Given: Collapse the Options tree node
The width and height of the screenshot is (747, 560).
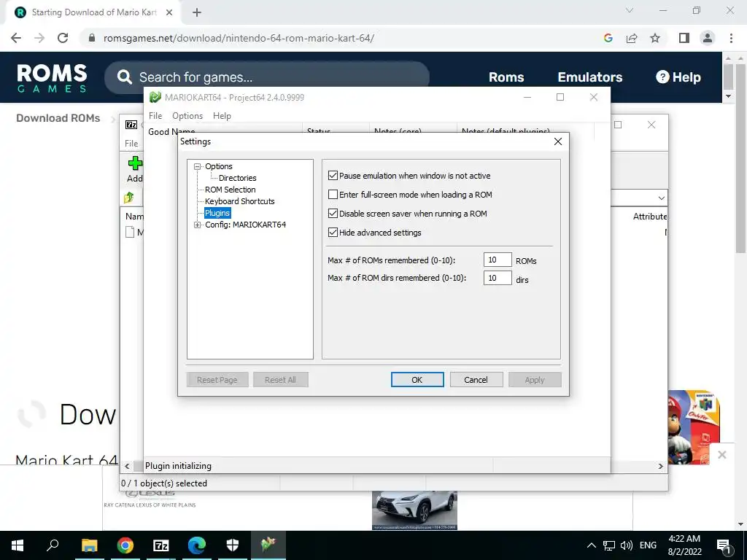Looking at the screenshot, I should point(197,167).
